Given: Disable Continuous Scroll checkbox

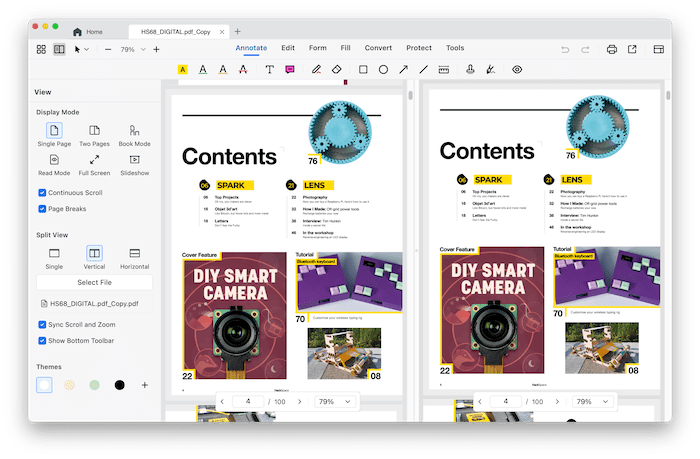Looking at the screenshot, I should point(42,192).
